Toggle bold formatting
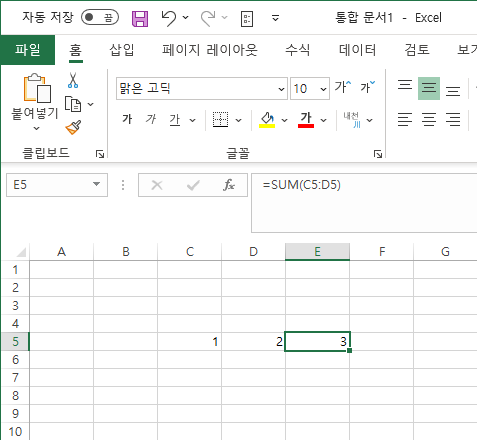The width and height of the screenshot is (477, 440). tap(127, 119)
